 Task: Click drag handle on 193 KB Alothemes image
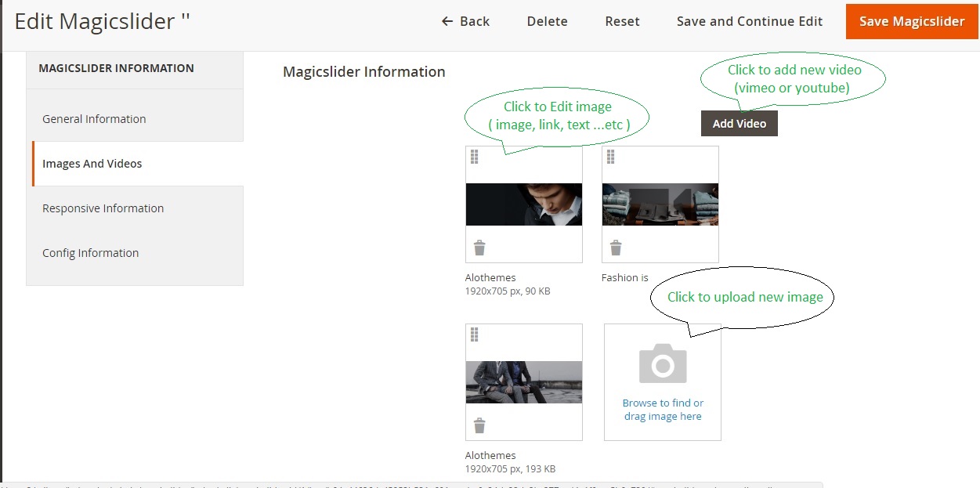474,335
